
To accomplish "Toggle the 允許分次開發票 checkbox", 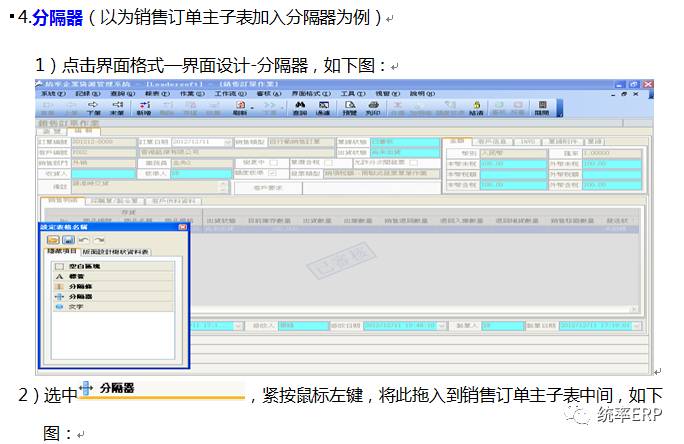I will coord(414,162).
